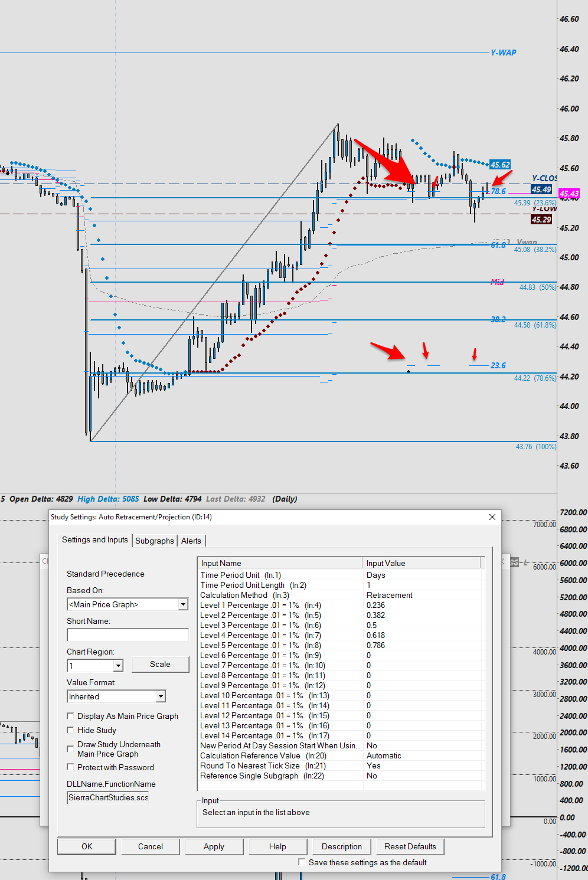Select Calculation Reference Value row
This screenshot has height=880, width=588.
point(341,755)
